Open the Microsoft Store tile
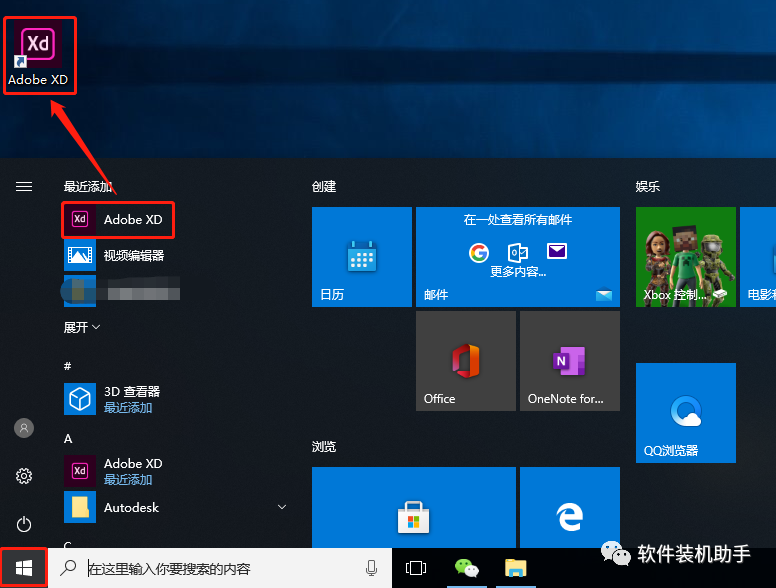Screen dimensions: 776x588 (414, 507)
